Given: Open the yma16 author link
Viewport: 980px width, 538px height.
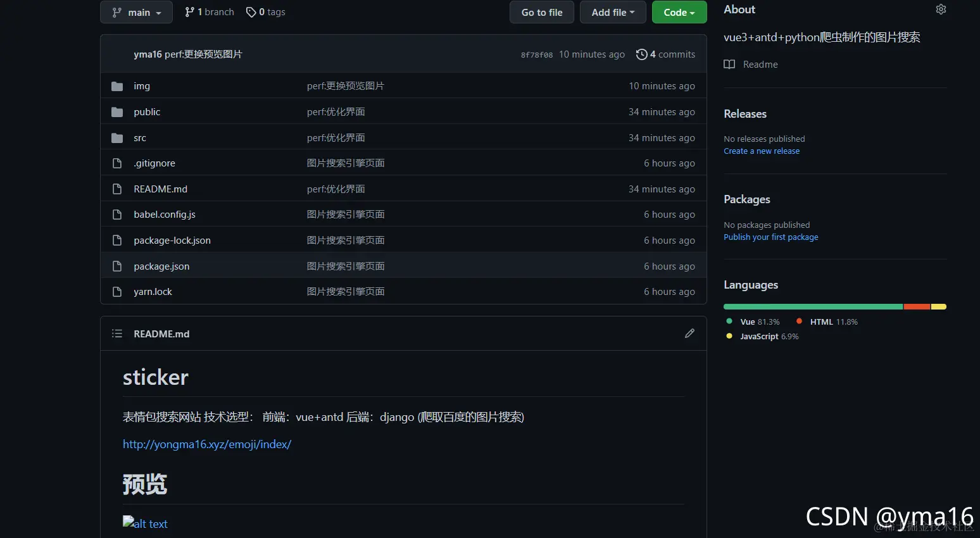Looking at the screenshot, I should click(148, 54).
